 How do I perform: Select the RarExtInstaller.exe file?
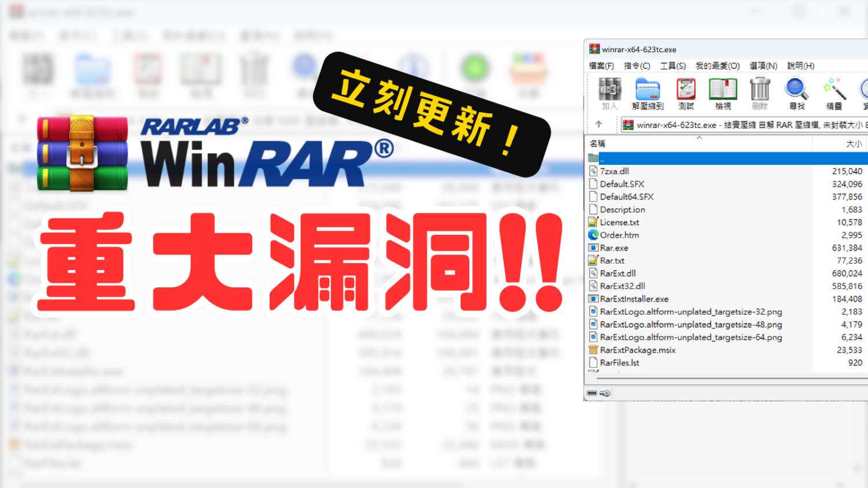(634, 299)
